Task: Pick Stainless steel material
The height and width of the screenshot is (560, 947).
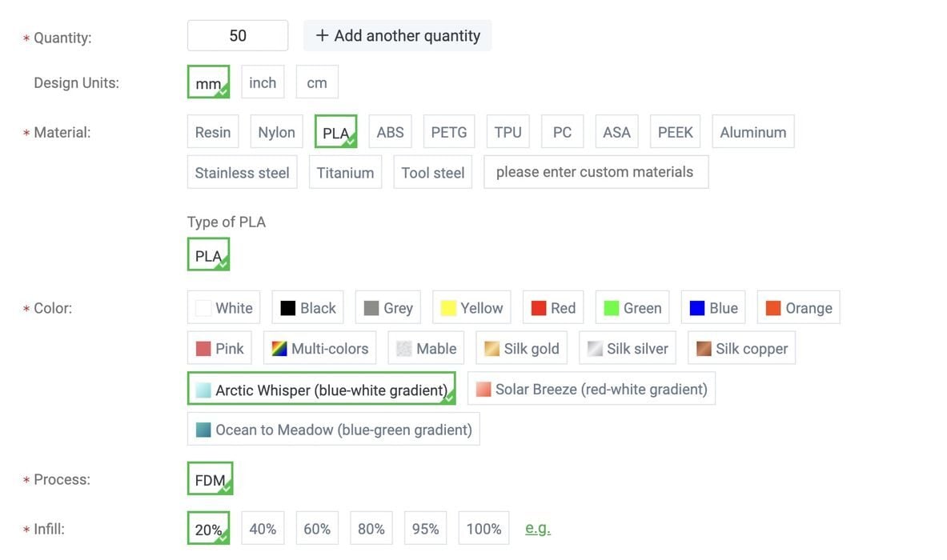Action: click(242, 173)
